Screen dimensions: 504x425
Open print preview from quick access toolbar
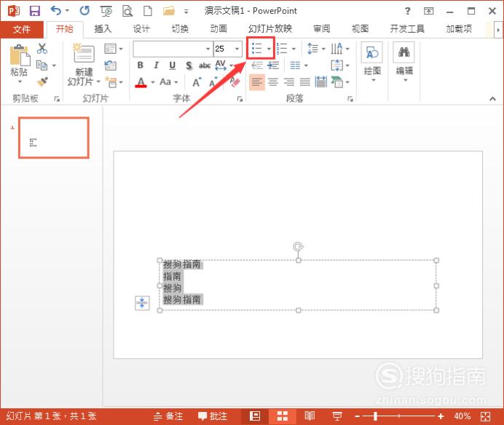(127, 11)
